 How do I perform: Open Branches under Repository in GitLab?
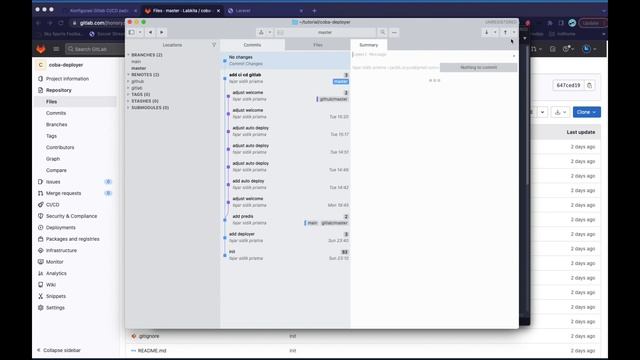coord(56,124)
